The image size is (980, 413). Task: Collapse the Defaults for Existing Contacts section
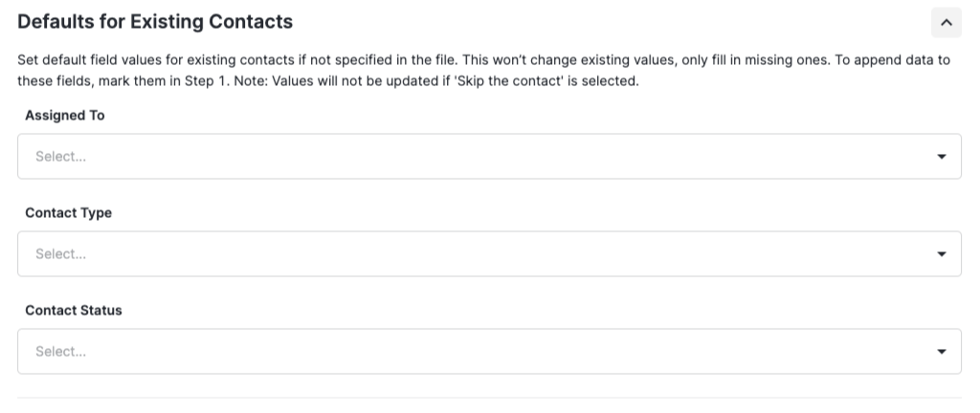[x=946, y=22]
